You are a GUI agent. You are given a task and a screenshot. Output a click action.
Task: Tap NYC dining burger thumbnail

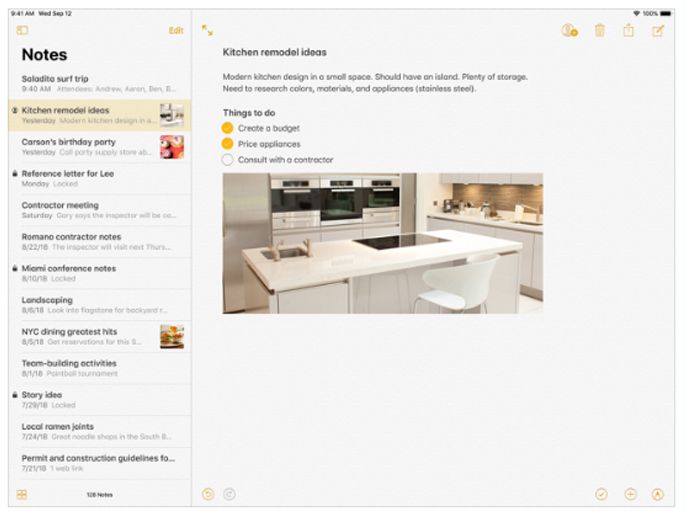pyautogui.click(x=172, y=337)
